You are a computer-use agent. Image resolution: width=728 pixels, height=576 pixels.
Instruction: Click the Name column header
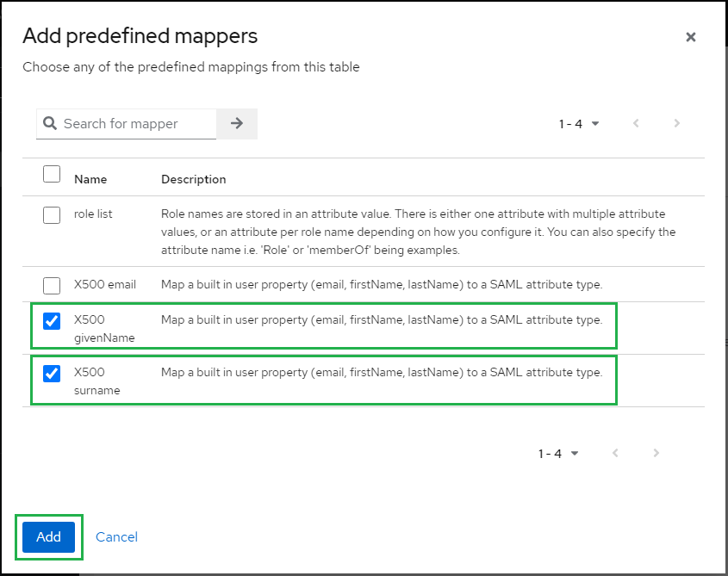click(x=90, y=179)
